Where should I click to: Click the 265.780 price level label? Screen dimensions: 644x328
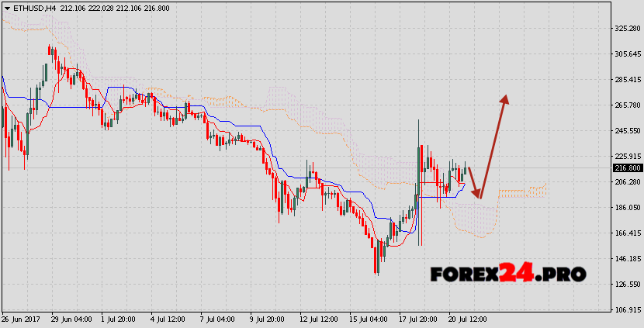626,105
